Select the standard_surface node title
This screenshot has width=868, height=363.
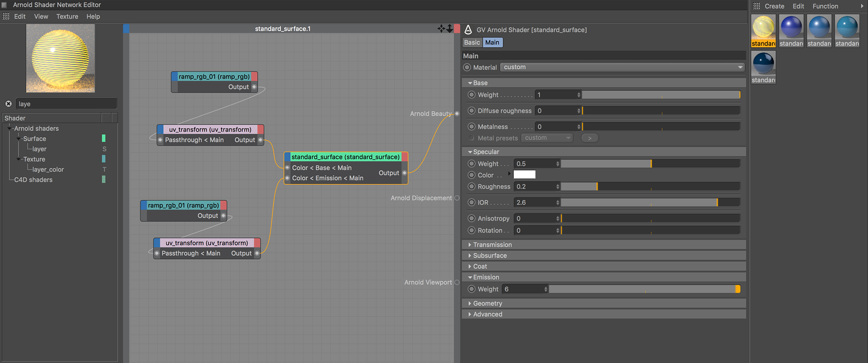click(x=345, y=157)
